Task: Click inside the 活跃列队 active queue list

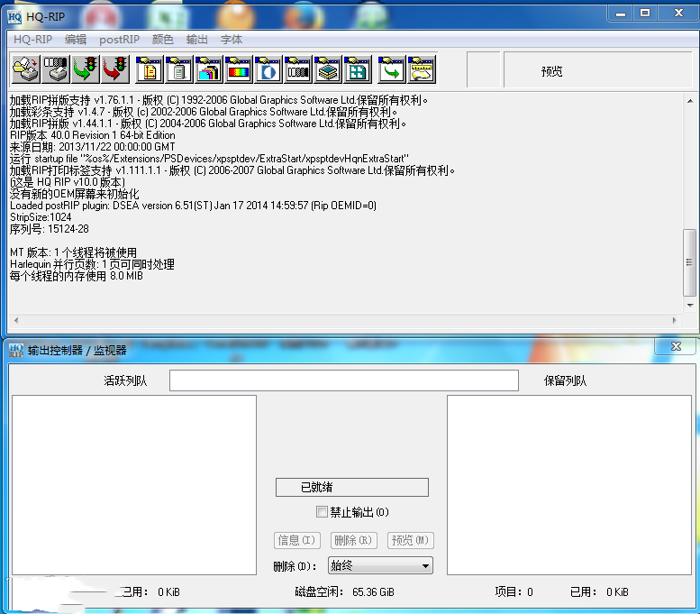Action: click(x=134, y=485)
